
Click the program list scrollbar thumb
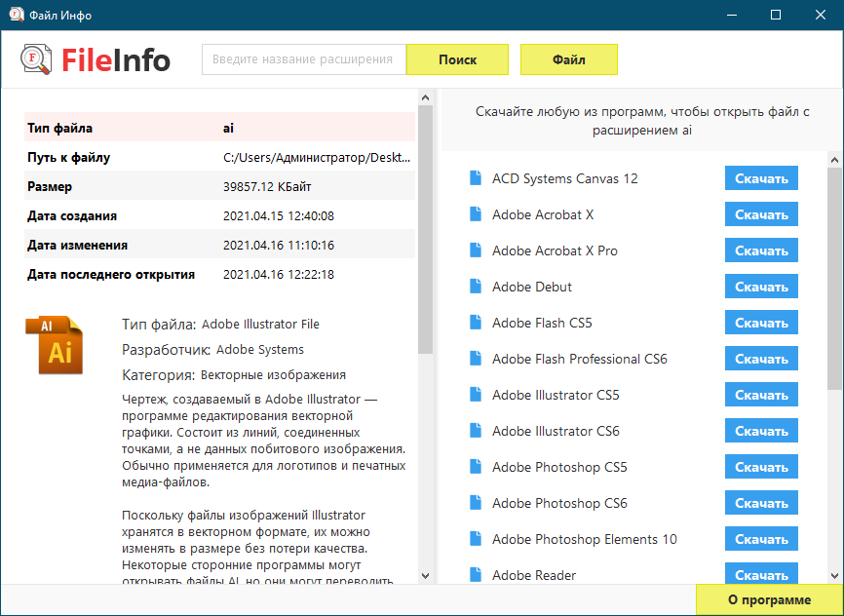coord(835,278)
